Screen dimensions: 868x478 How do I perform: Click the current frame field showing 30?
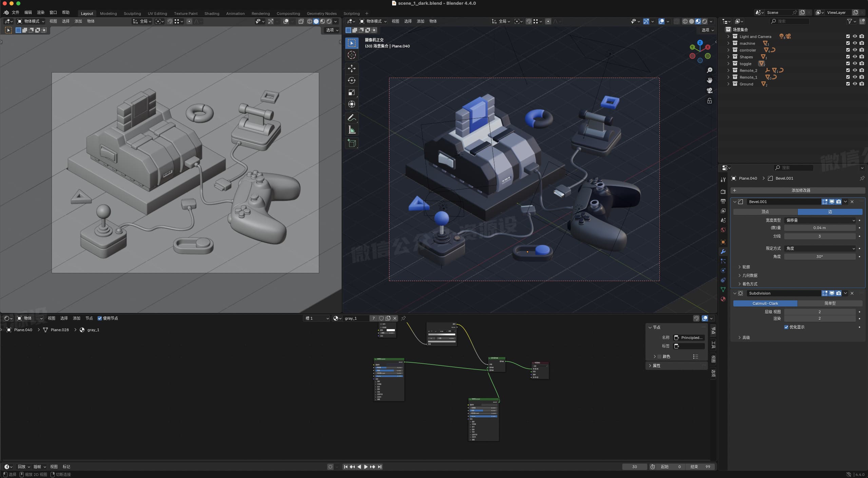pyautogui.click(x=635, y=466)
